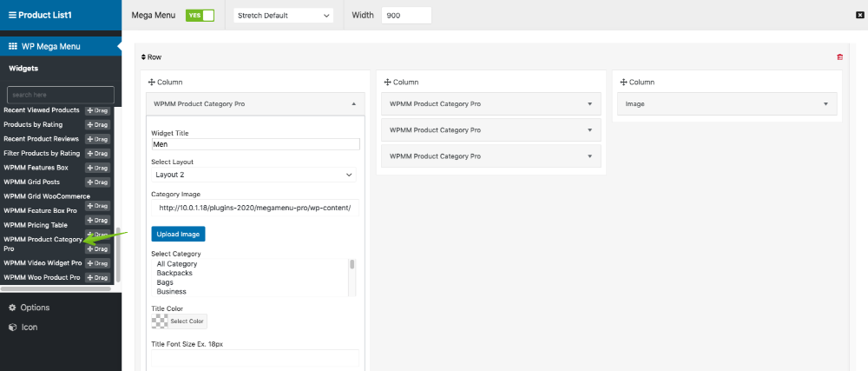Screen dimensions: 868x371
Task: Click the WPMM Pricing Table label
Action: click(36, 225)
